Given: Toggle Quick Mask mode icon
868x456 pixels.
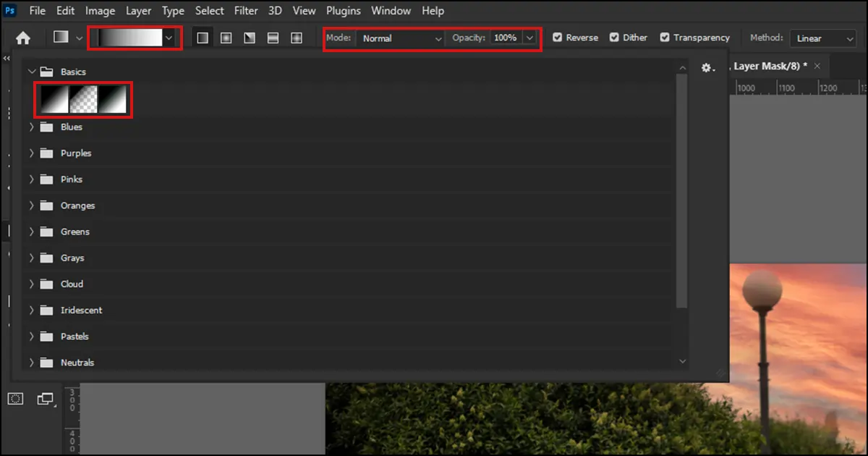Looking at the screenshot, I should point(16,399).
